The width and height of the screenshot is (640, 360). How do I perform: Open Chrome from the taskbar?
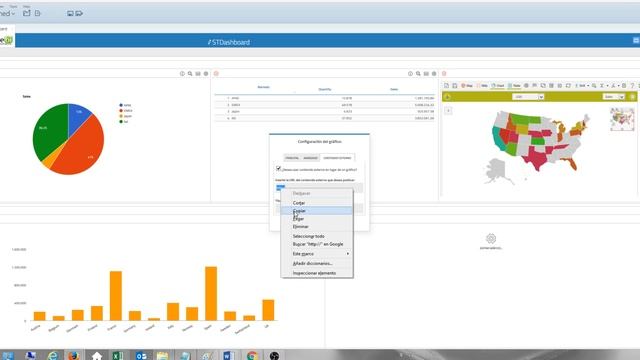[252, 356]
